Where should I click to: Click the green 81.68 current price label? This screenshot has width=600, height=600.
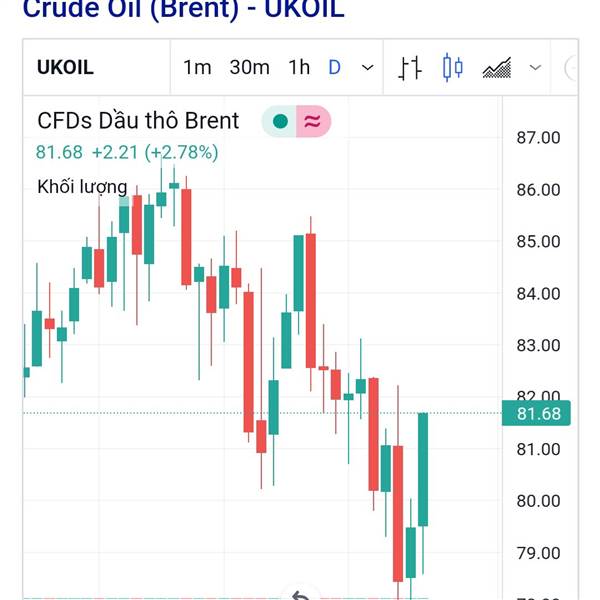point(536,413)
